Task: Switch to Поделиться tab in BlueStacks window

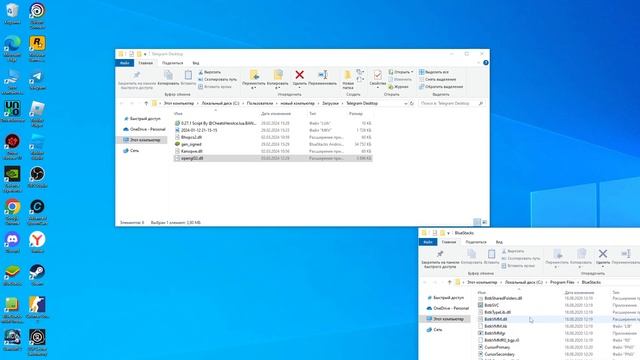Action: coord(476,242)
